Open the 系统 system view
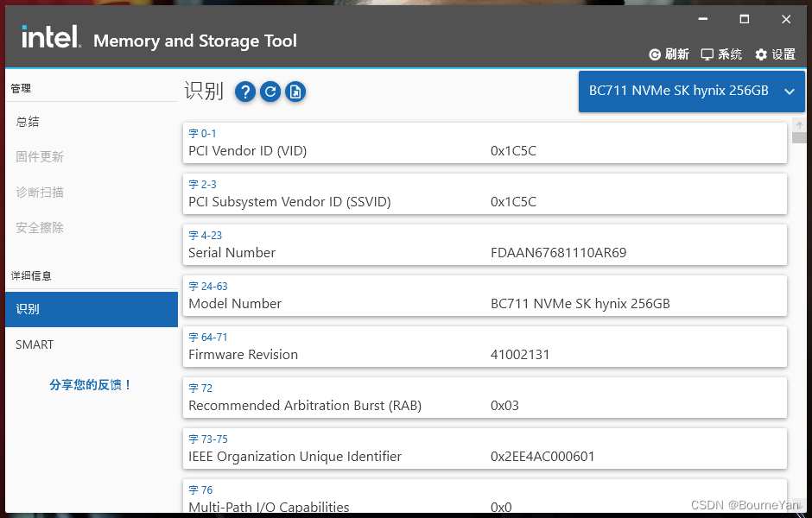 (721, 54)
